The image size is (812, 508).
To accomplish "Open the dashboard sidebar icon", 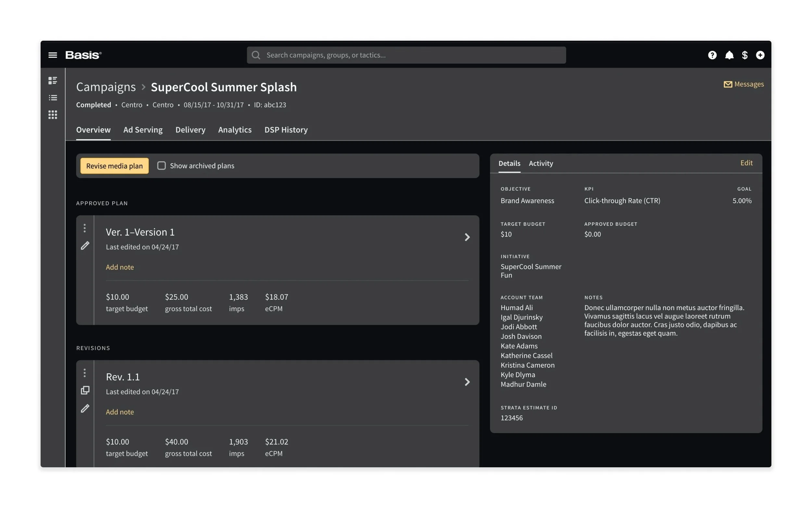I will (x=53, y=80).
